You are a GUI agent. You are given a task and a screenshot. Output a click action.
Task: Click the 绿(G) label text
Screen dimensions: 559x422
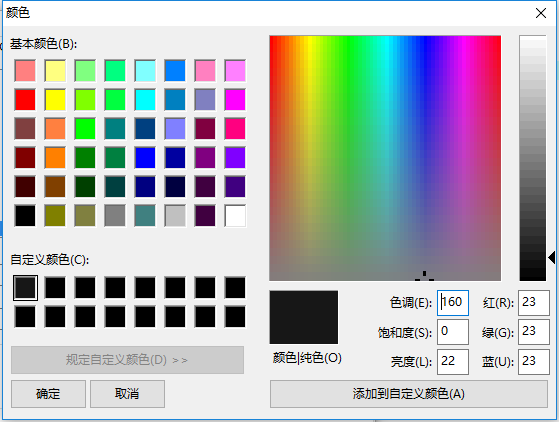point(498,333)
